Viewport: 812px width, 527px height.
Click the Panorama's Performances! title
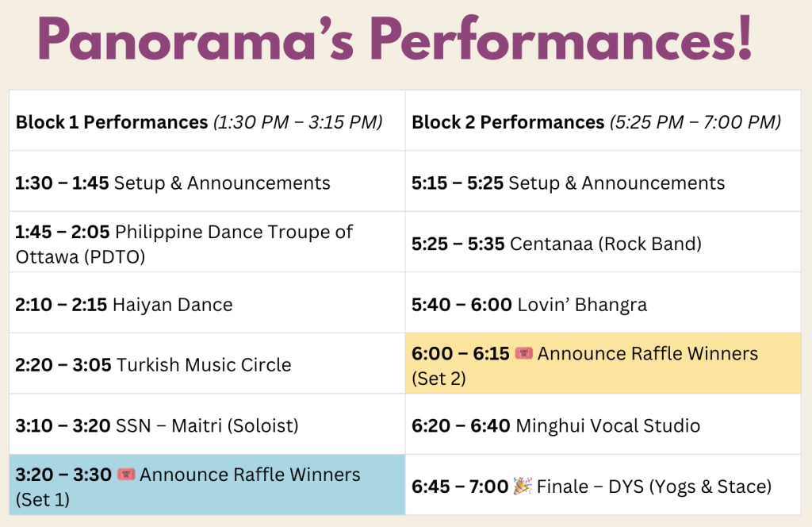pos(394,41)
